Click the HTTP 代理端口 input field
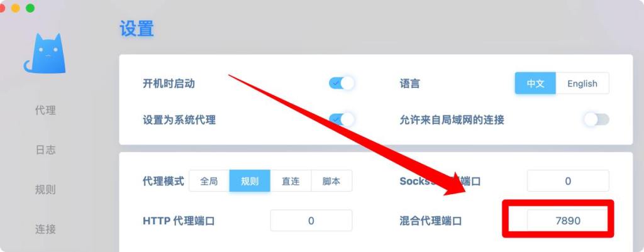Image resolution: width=644 pixels, height=252 pixels. pyautogui.click(x=311, y=221)
